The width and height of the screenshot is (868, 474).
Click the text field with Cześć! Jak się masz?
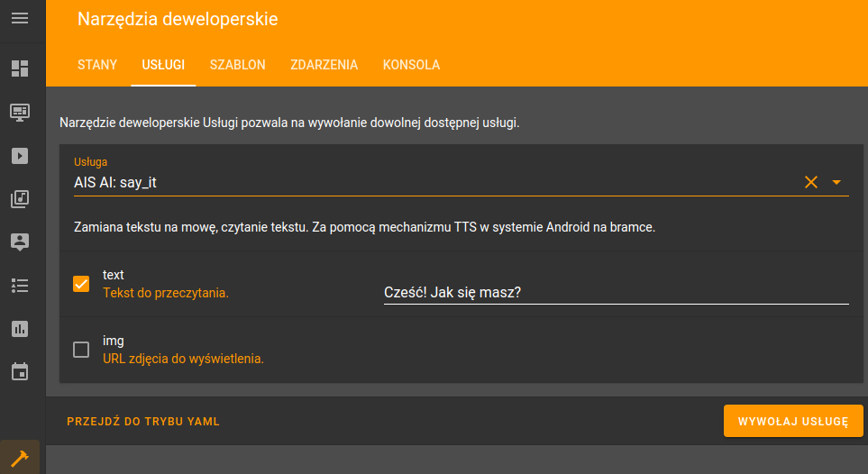point(617,292)
